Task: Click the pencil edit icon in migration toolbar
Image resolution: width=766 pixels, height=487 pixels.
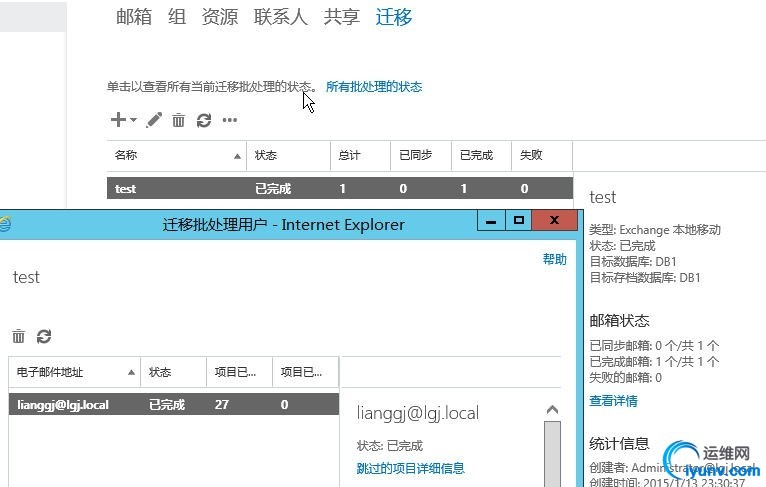Action: [x=154, y=120]
